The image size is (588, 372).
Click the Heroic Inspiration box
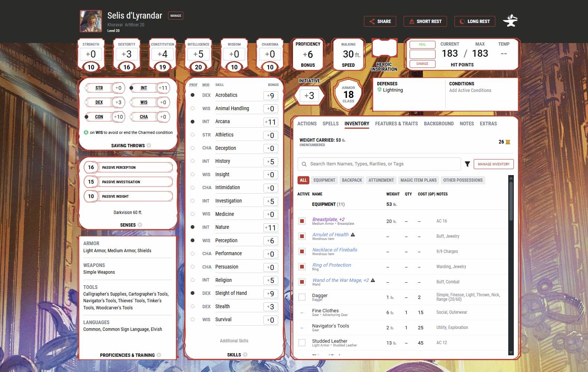click(x=384, y=49)
